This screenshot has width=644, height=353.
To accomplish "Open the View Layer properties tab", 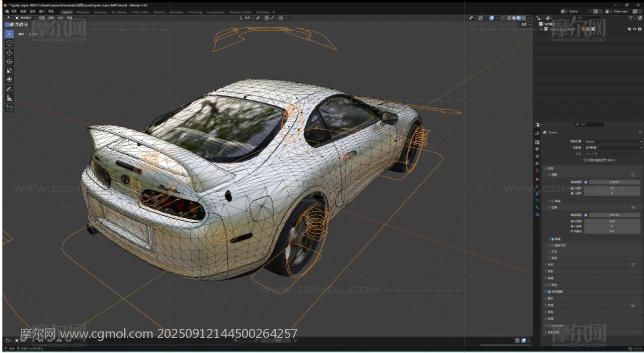I will click(537, 156).
